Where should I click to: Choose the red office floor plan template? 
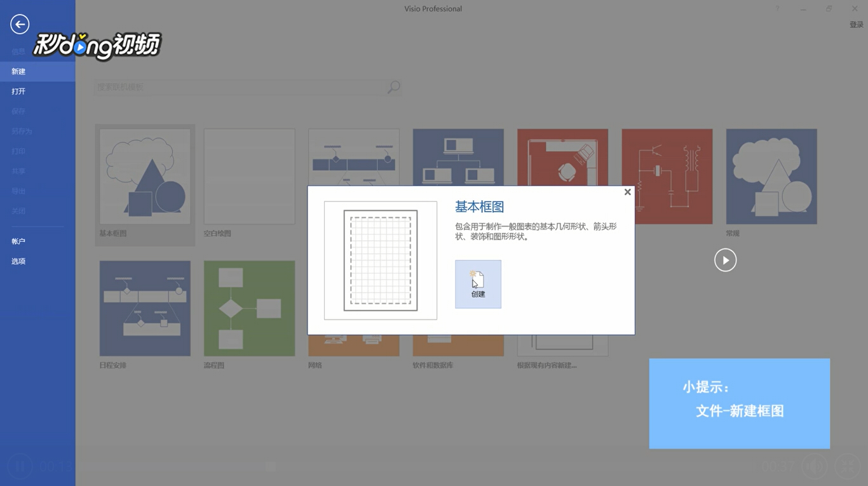tap(562, 158)
